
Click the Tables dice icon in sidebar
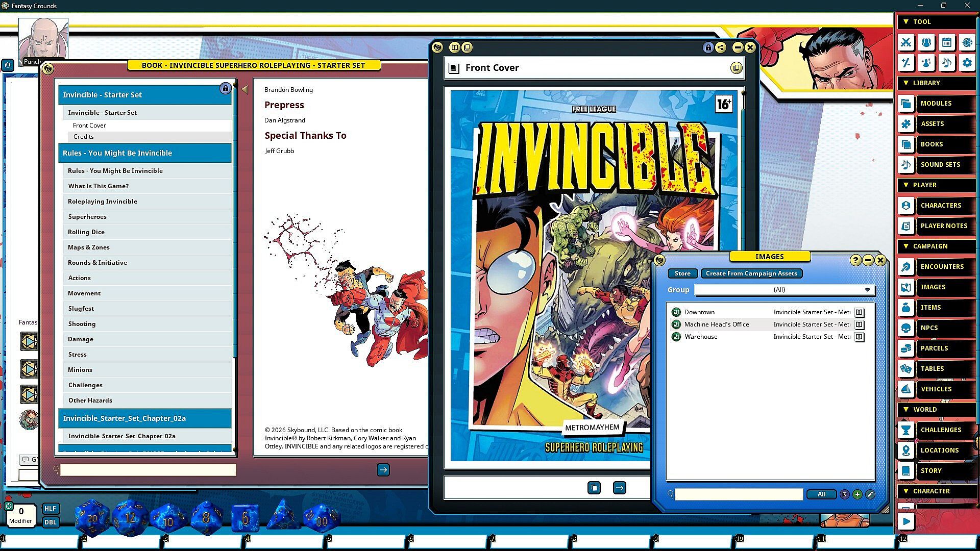point(906,369)
